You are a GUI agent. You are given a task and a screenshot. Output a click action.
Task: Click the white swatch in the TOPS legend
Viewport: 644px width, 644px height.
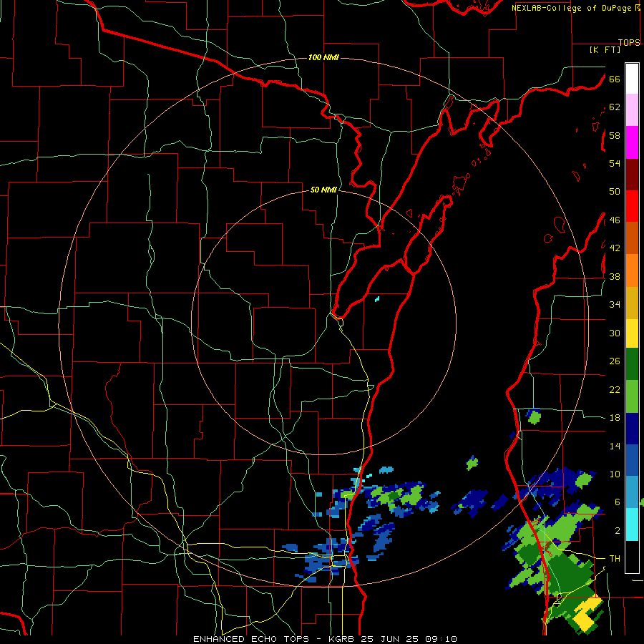632,79
